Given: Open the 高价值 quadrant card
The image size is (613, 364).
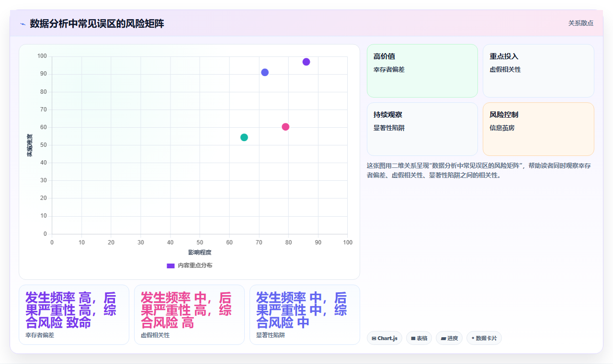Looking at the screenshot, I should pos(422,71).
